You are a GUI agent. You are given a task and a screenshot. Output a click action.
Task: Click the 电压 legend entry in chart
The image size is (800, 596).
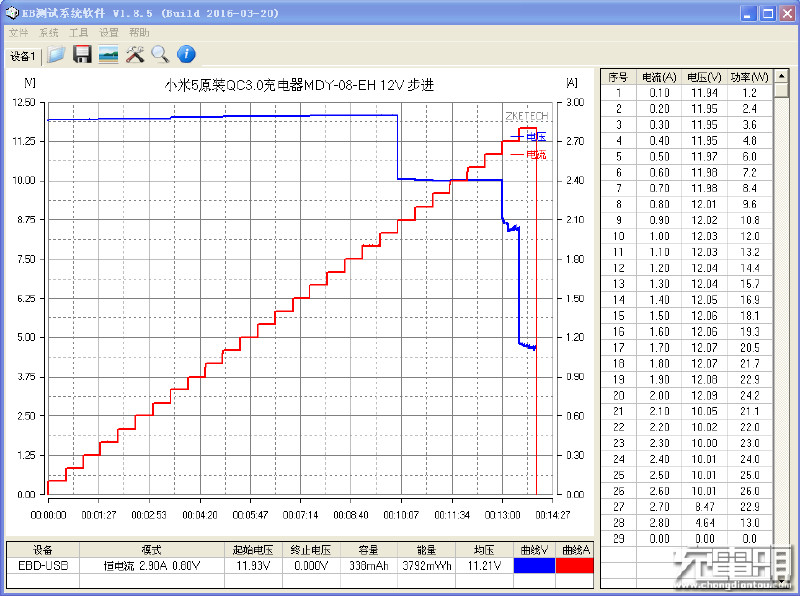(529, 136)
